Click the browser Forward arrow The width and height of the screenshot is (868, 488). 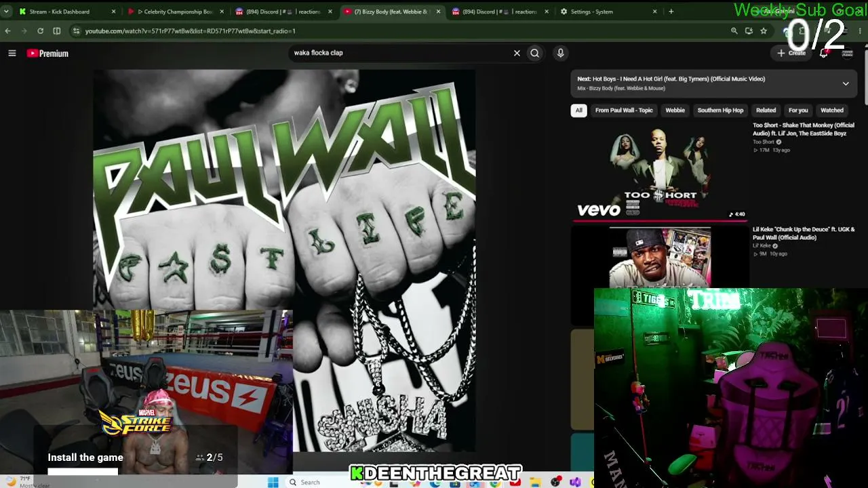(24, 30)
